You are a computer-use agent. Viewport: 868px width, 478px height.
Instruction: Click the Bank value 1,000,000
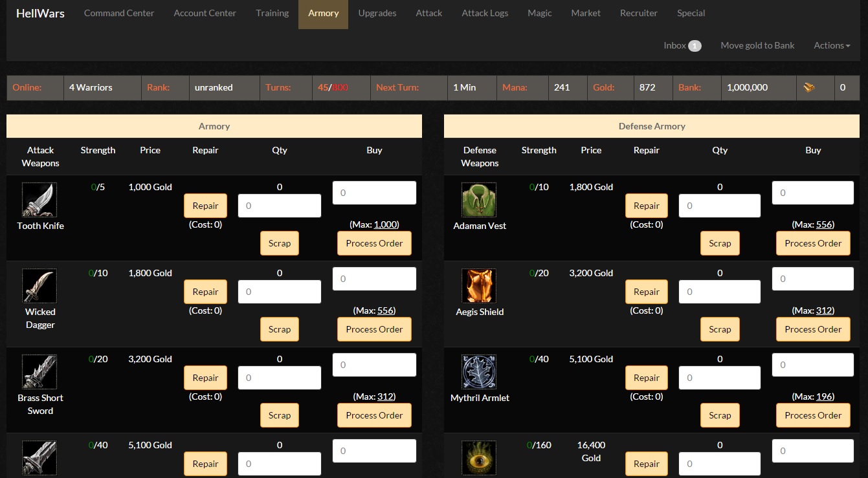pyautogui.click(x=747, y=87)
